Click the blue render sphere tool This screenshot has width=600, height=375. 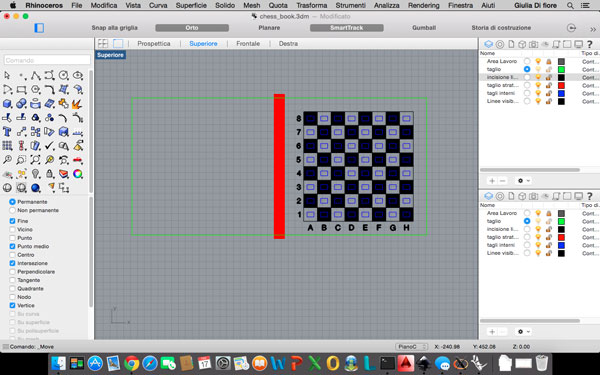click(x=36, y=188)
